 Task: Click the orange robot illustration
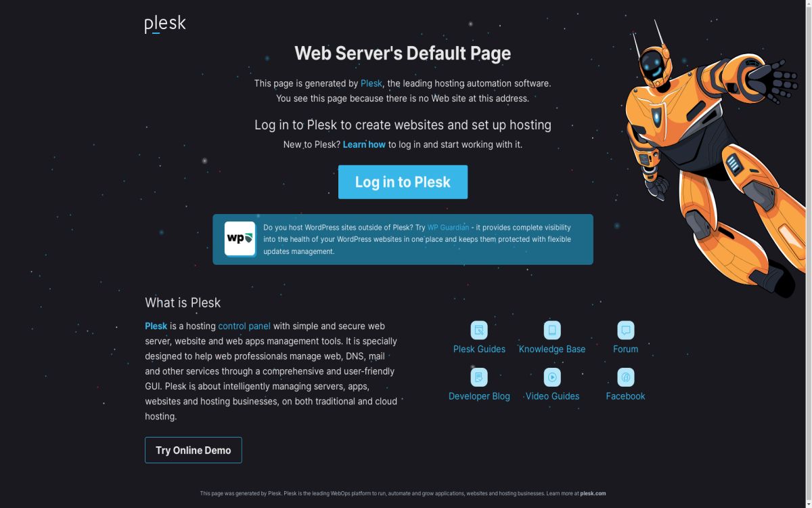point(710,159)
